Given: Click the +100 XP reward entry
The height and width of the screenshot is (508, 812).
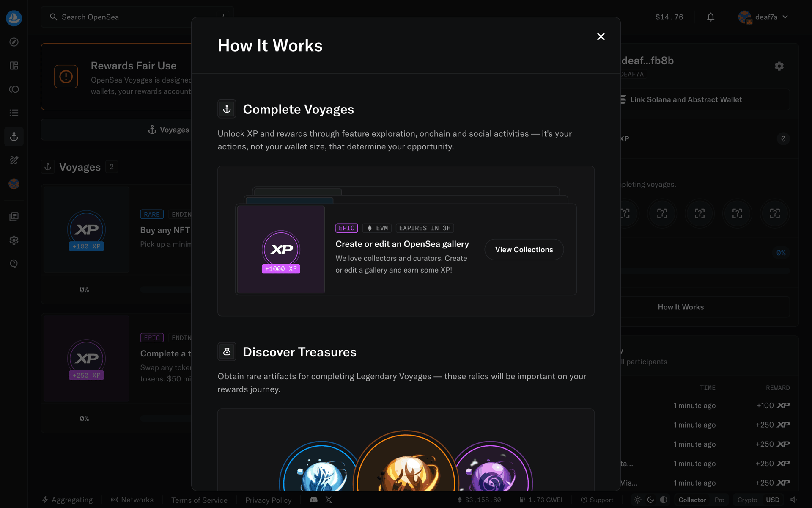Looking at the screenshot, I should pyautogui.click(x=773, y=406).
